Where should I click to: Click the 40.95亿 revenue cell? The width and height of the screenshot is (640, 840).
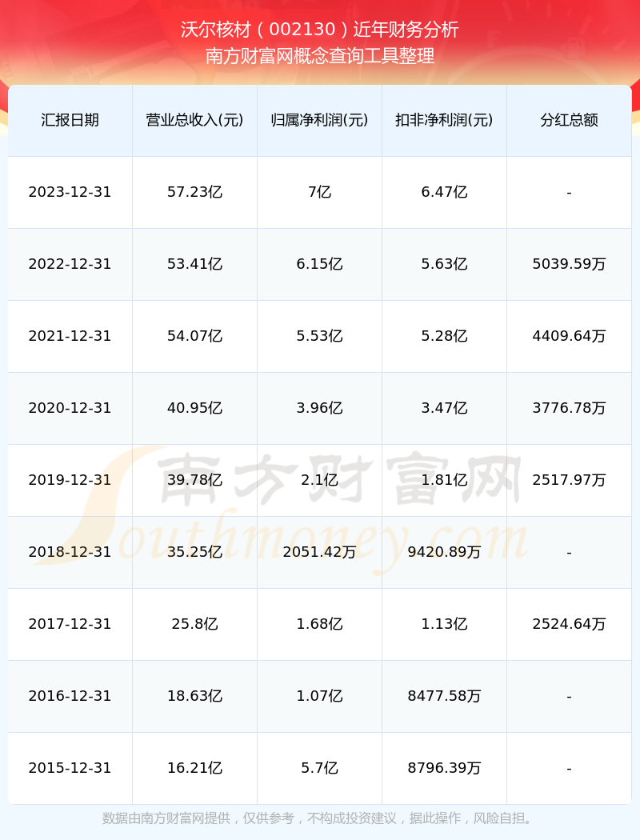(x=195, y=408)
